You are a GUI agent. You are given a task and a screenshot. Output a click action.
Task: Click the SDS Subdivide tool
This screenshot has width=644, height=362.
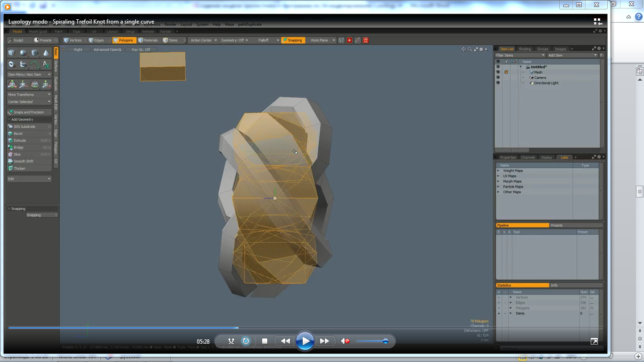point(29,126)
